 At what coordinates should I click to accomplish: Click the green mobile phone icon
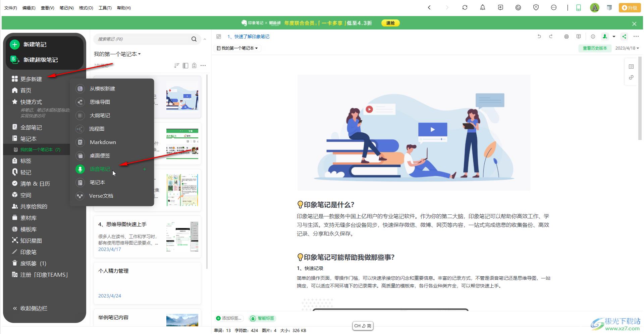pos(579,8)
